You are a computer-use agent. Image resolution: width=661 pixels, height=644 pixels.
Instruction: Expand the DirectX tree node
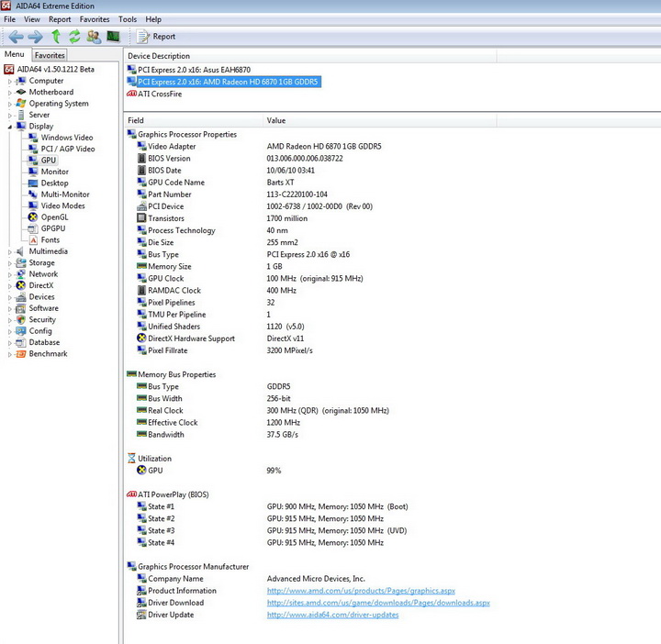9,286
